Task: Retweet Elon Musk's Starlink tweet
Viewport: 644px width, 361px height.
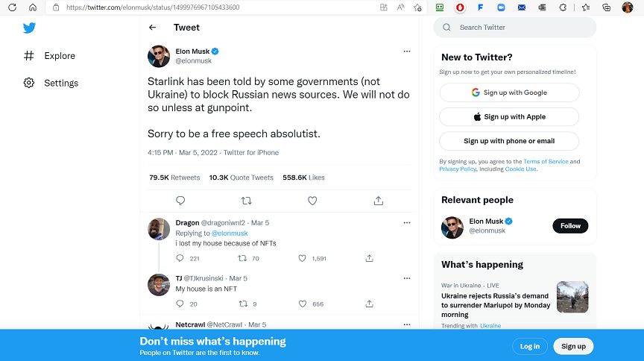Action: click(x=246, y=201)
